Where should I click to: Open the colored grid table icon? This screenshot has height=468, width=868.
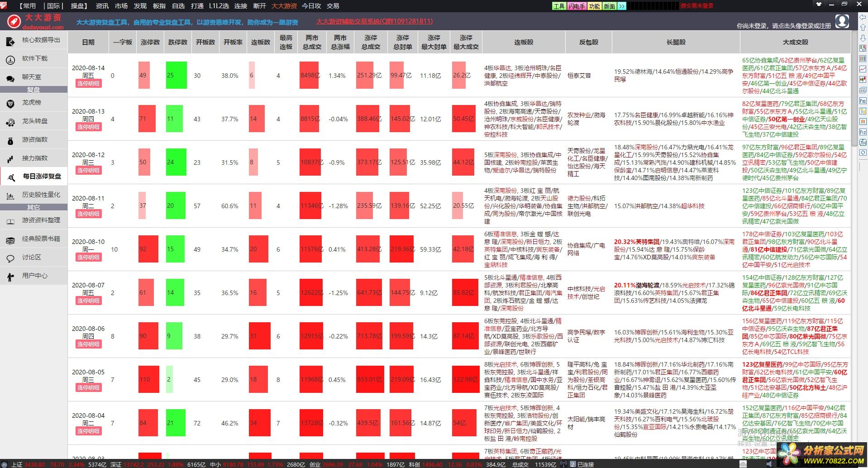pyautogui.click(x=863, y=59)
